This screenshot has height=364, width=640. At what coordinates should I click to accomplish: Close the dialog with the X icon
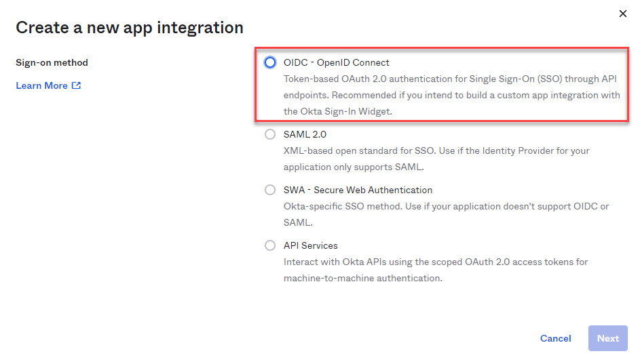623,14
